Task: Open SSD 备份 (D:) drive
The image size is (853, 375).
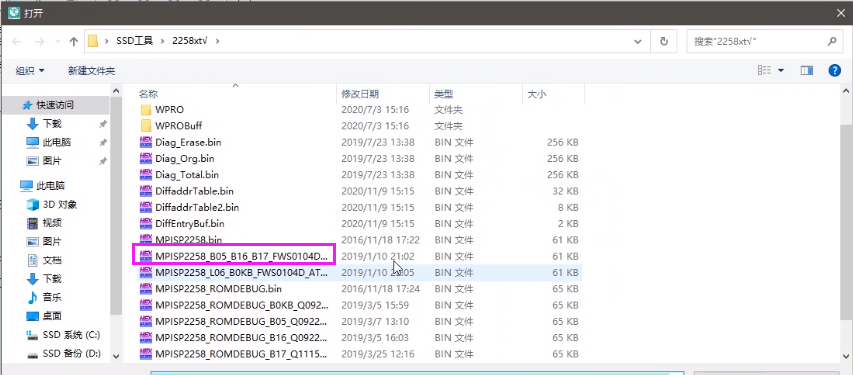Action: point(71,353)
